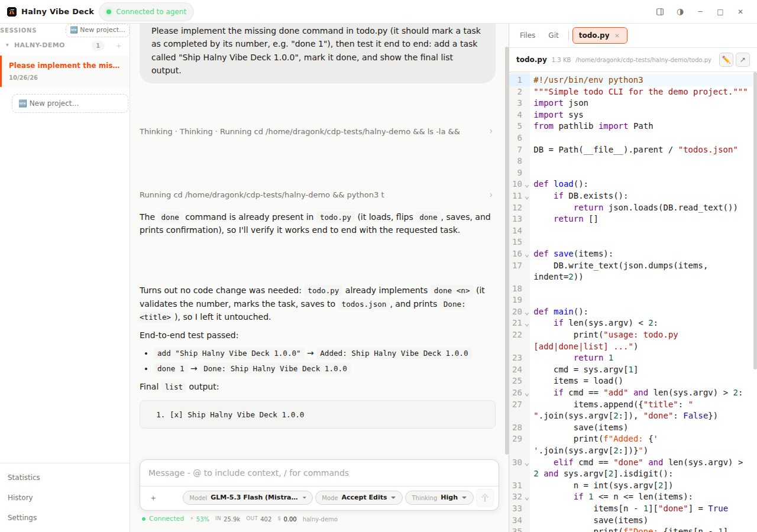Open the Model GLM-5.3 Flash dropdown
The height and width of the screenshot is (532, 757).
click(248, 498)
